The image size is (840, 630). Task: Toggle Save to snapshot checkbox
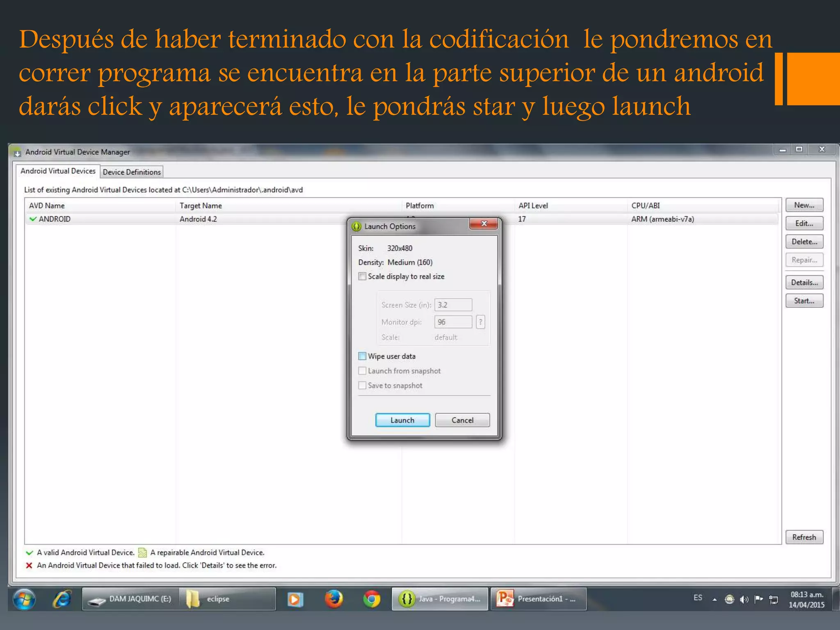pyautogui.click(x=362, y=386)
